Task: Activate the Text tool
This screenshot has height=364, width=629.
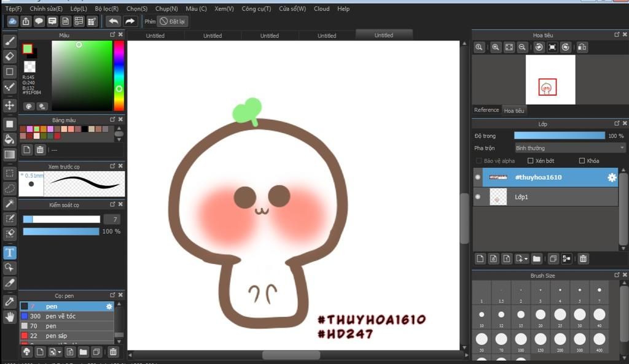Action: tap(10, 252)
